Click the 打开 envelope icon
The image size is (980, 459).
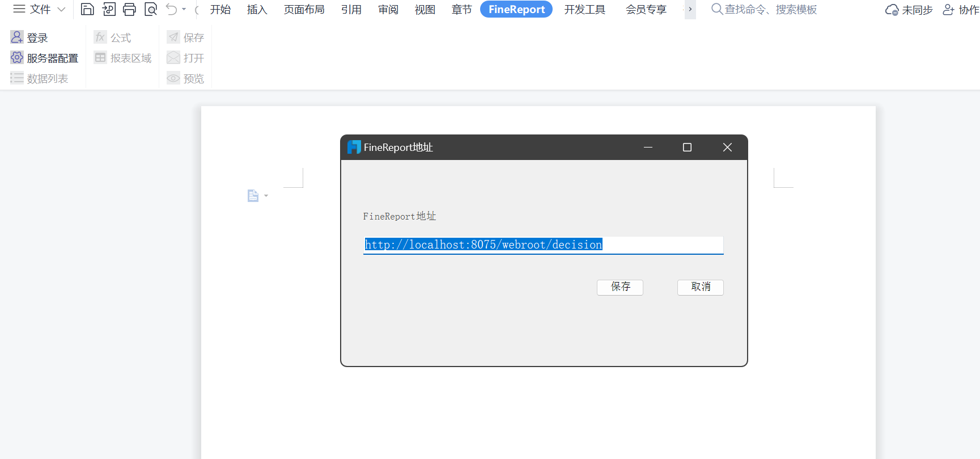173,58
